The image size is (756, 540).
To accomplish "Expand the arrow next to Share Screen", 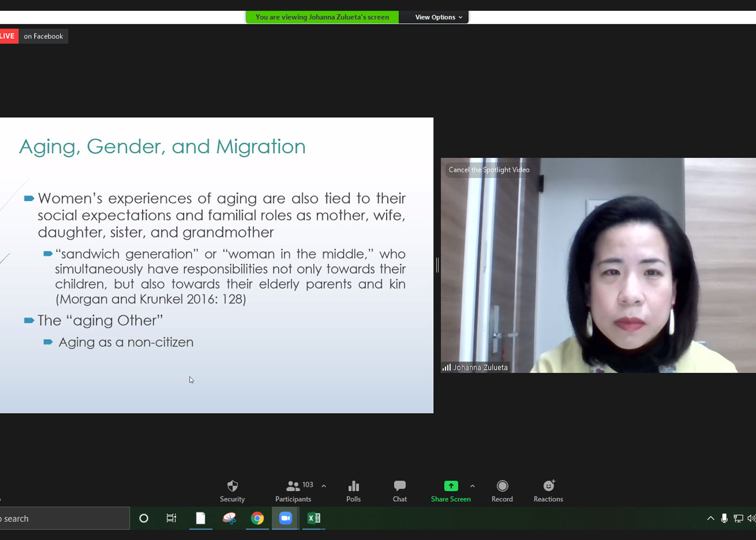I will coord(473,486).
